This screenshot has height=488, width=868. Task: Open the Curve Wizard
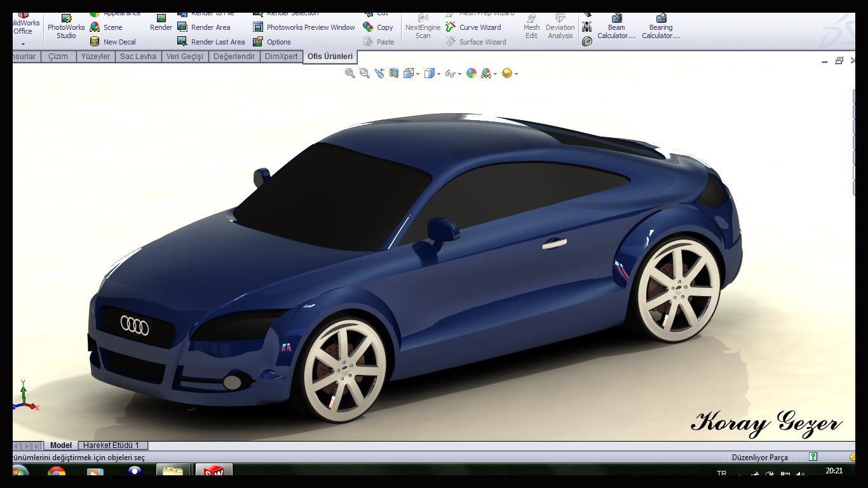pyautogui.click(x=473, y=27)
